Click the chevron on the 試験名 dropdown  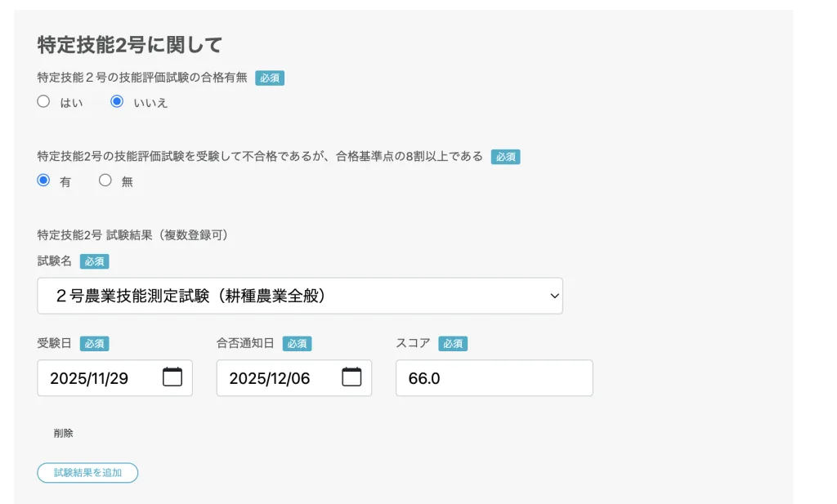[554, 296]
